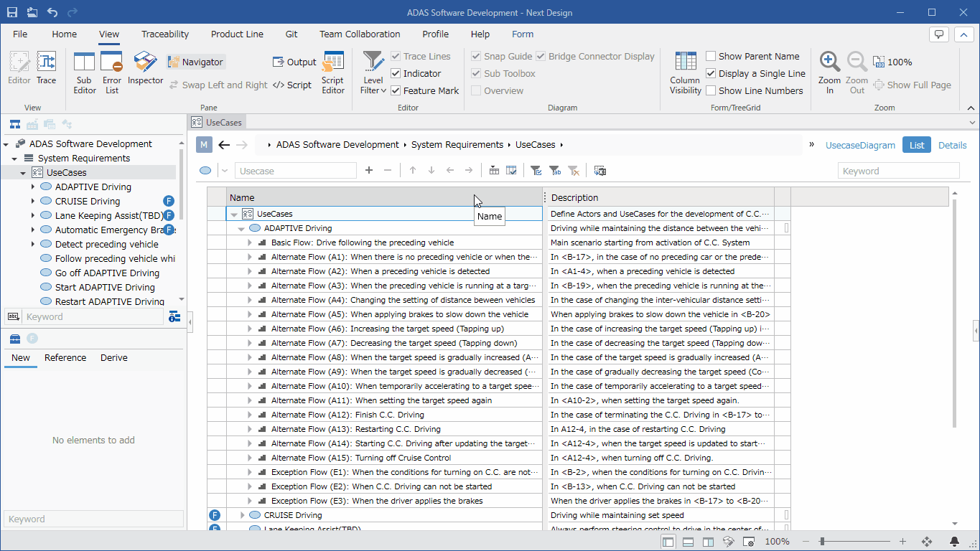The image size is (980, 551).
Task: Click the Keyword search field above the list
Action: coord(899,171)
